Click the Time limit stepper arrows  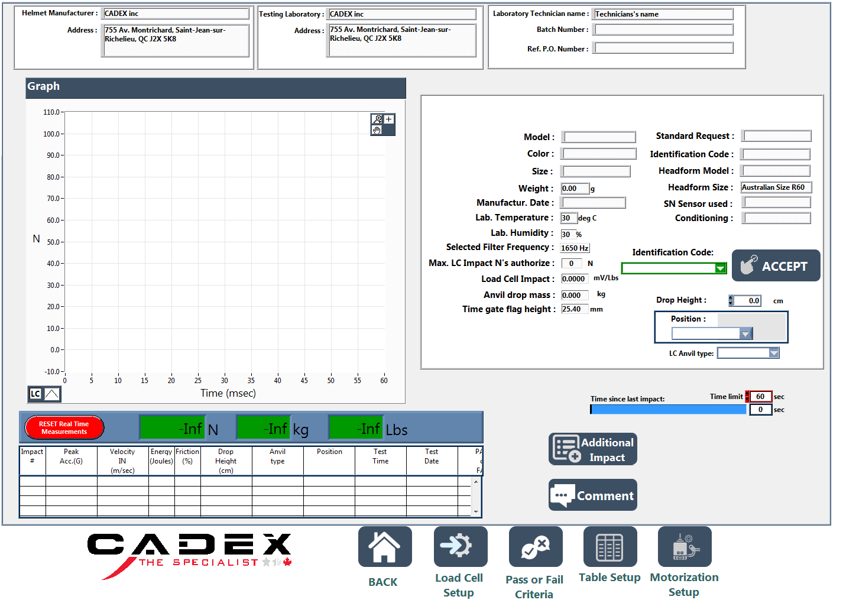coord(747,397)
